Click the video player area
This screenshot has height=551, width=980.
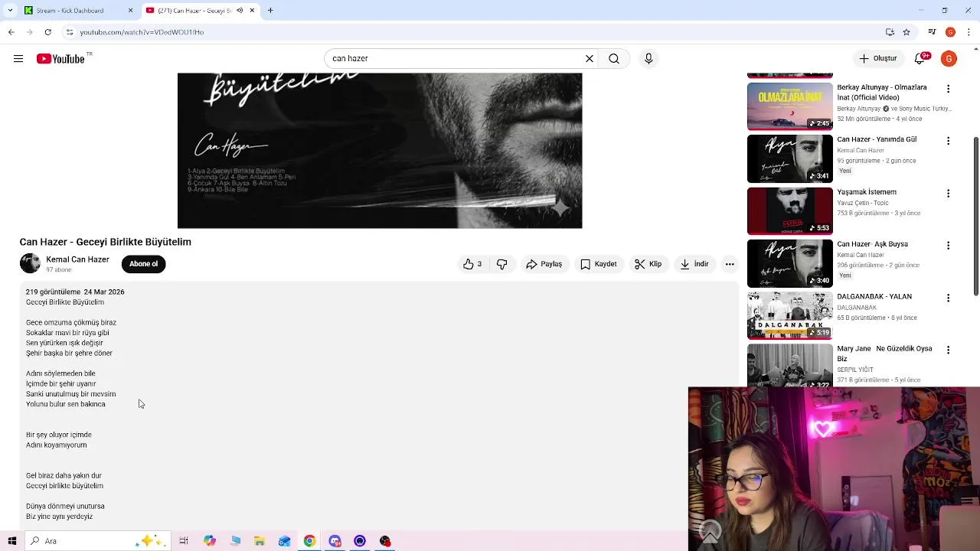click(x=380, y=151)
